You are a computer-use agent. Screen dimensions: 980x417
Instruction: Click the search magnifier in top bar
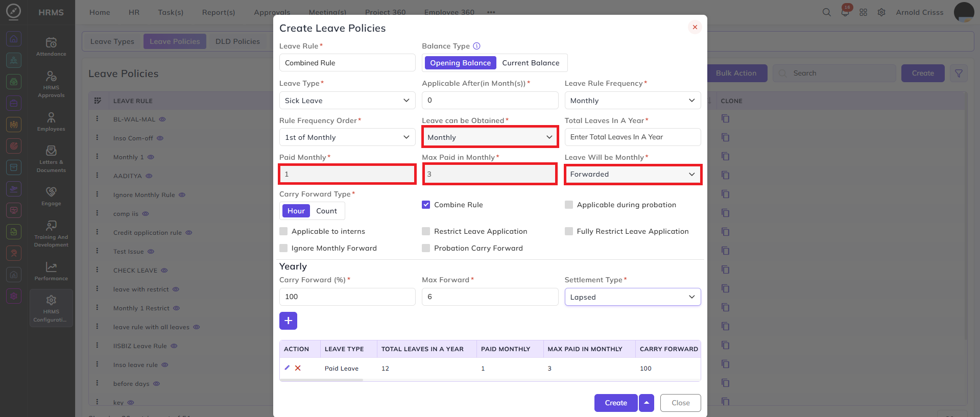pos(826,12)
